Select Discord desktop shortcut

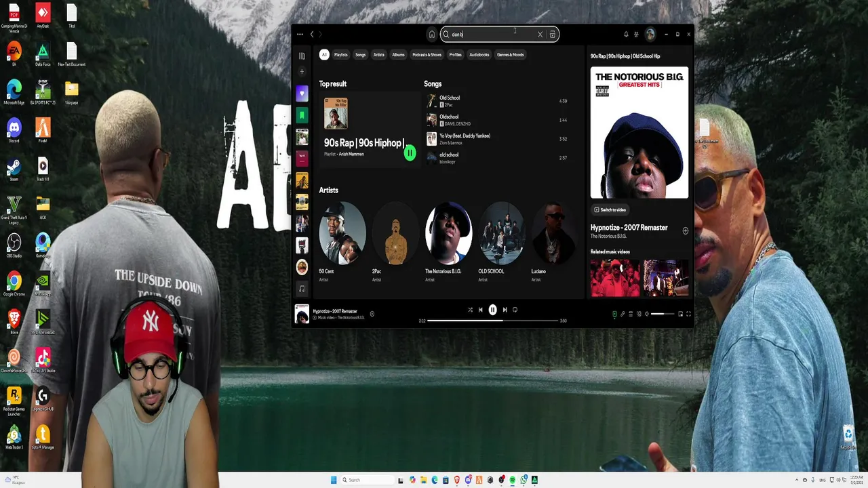[14, 130]
